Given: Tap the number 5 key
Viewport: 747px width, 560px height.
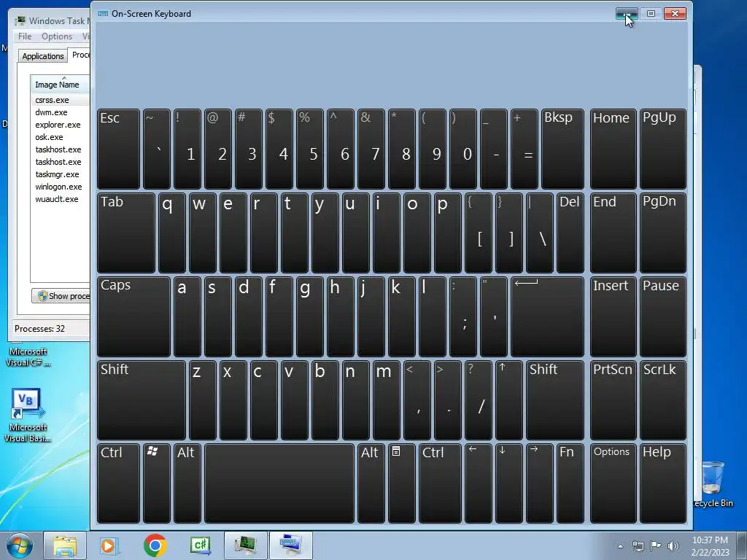Looking at the screenshot, I should (x=309, y=149).
